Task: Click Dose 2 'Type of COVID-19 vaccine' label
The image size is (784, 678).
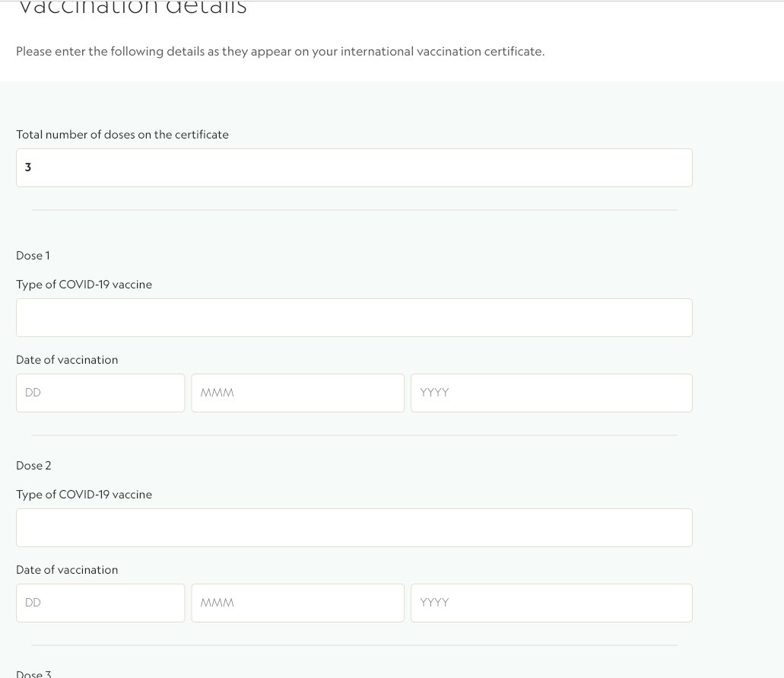Action: coord(84,495)
